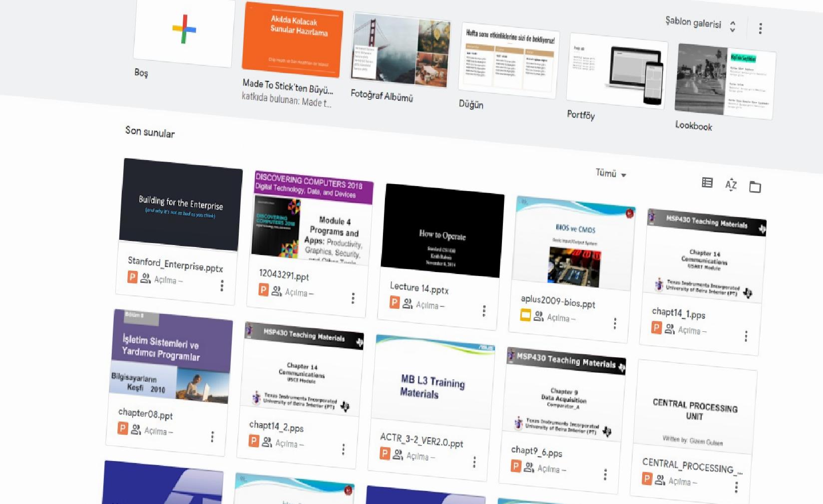This screenshot has height=504, width=823.
Task: Switch to list view
Action: pos(707,183)
